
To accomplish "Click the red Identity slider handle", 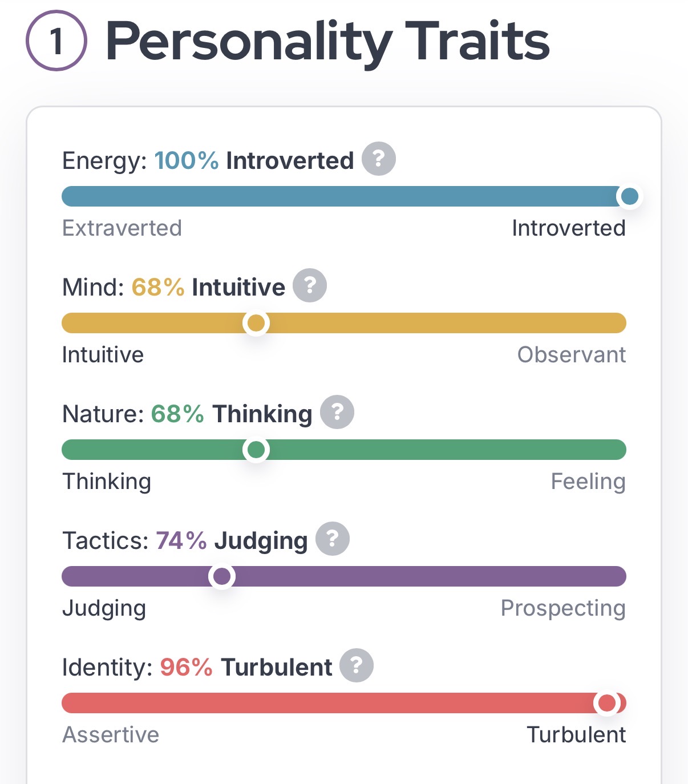I will (x=607, y=704).
